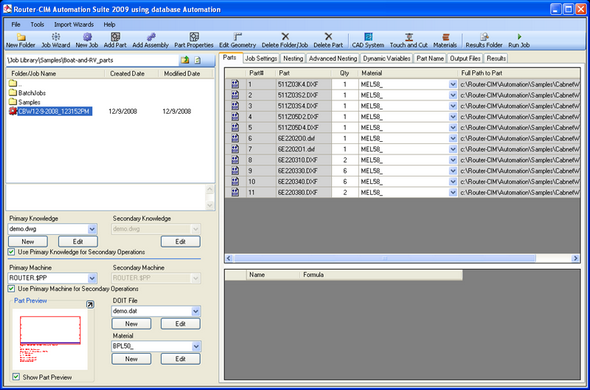Image resolution: width=590 pixels, height=390 pixels.
Task: Click the New Folder toolbar icon
Action: click(21, 41)
